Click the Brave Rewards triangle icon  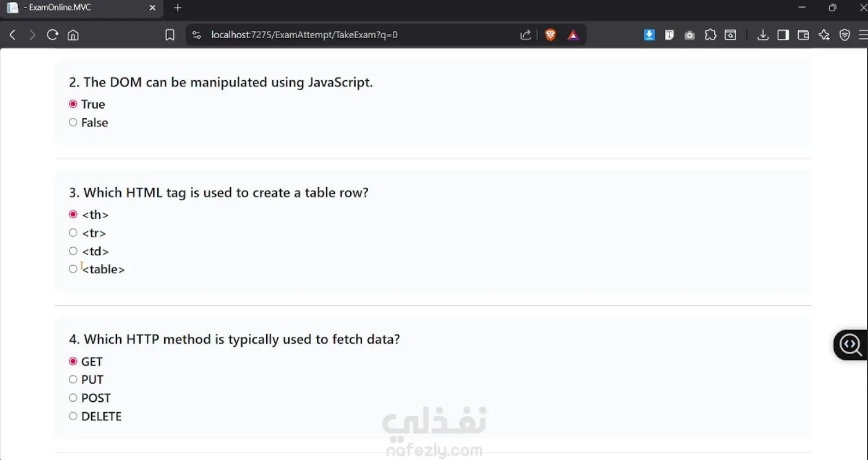click(573, 35)
